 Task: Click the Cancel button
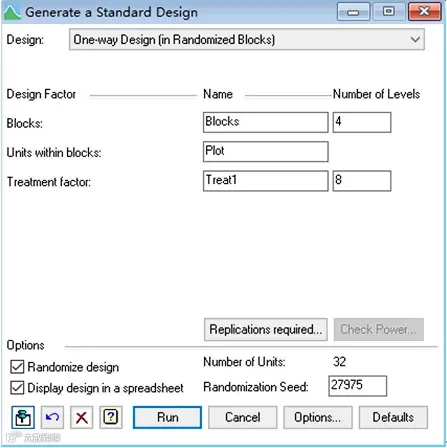point(243,417)
